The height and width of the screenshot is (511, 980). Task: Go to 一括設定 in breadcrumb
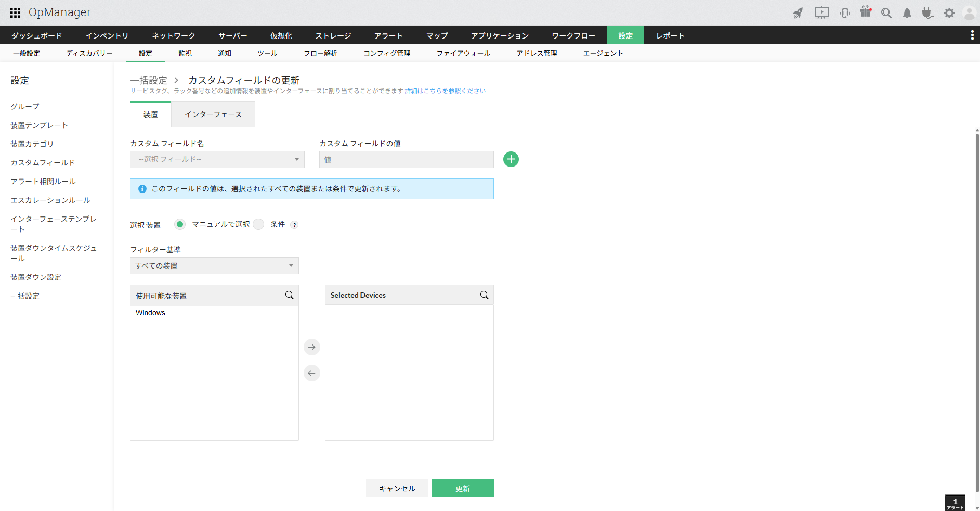pos(149,80)
